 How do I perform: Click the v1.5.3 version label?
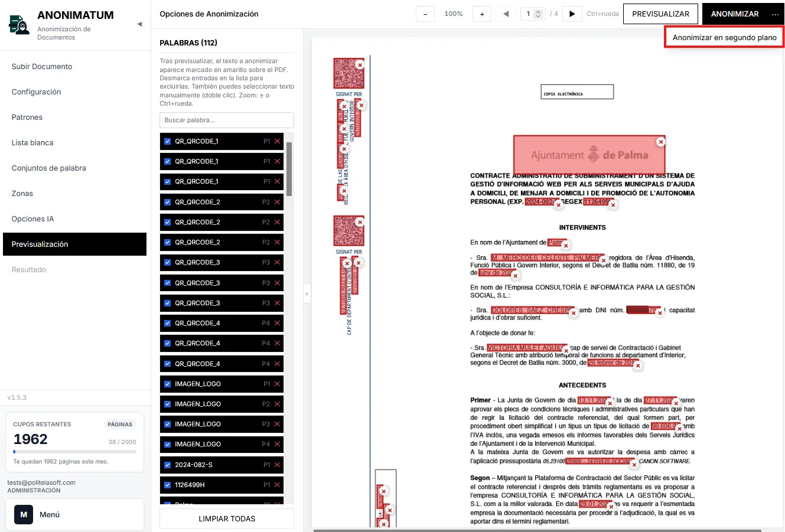[17, 398]
